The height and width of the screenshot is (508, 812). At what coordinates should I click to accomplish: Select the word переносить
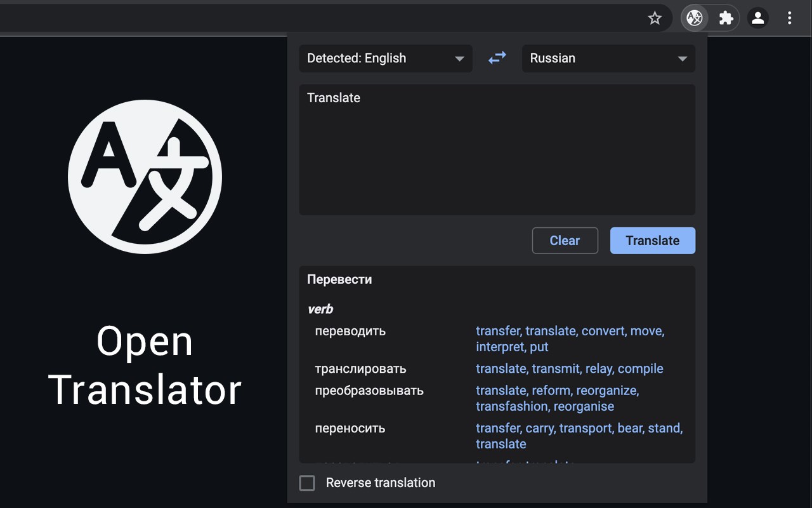(x=350, y=428)
